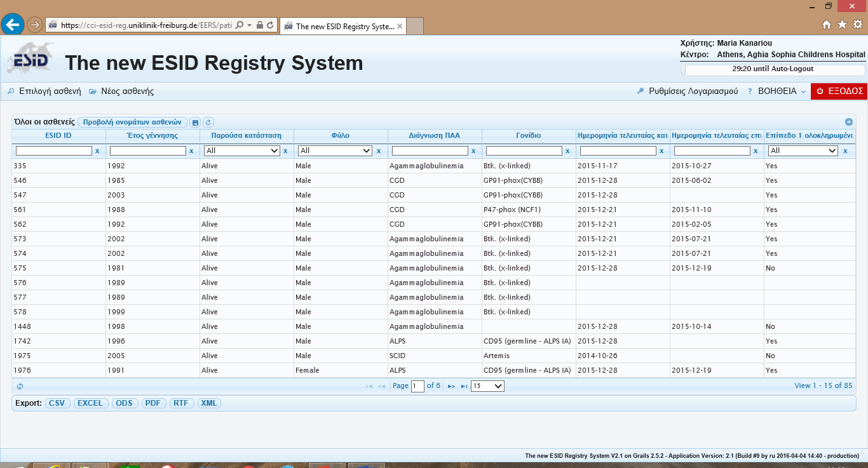Clear the Γονίδιο filter with x
868x468 pixels.
[567, 151]
